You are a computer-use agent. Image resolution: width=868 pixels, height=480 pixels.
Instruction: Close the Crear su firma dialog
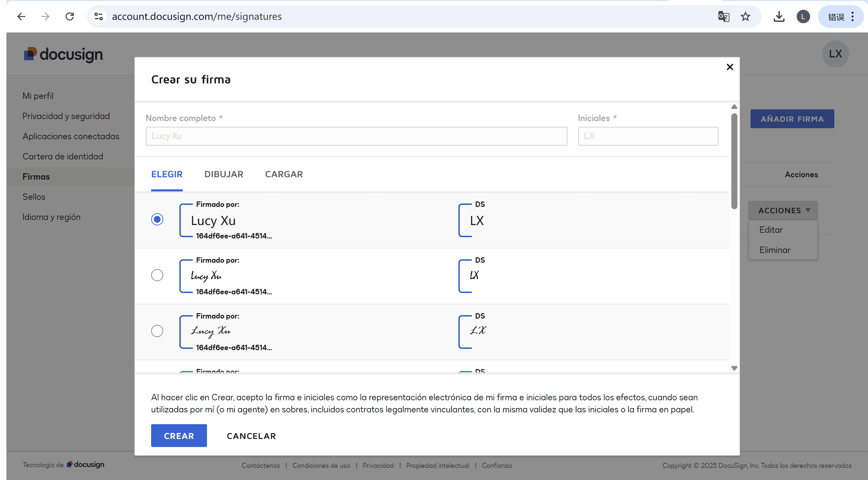[730, 67]
